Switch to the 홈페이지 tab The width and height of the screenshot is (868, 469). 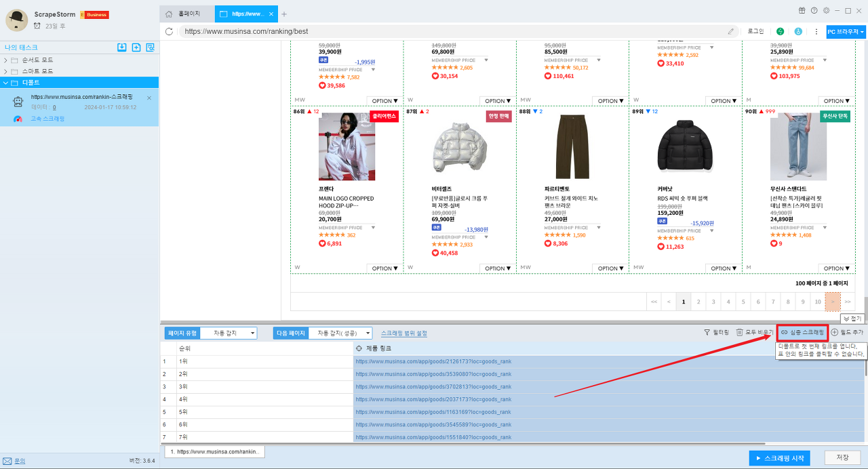tap(187, 14)
